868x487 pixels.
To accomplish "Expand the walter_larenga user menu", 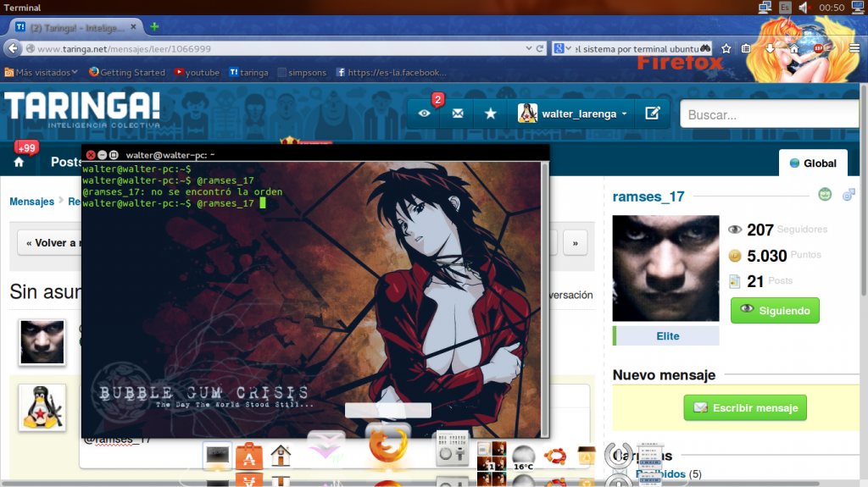I will click(x=572, y=113).
